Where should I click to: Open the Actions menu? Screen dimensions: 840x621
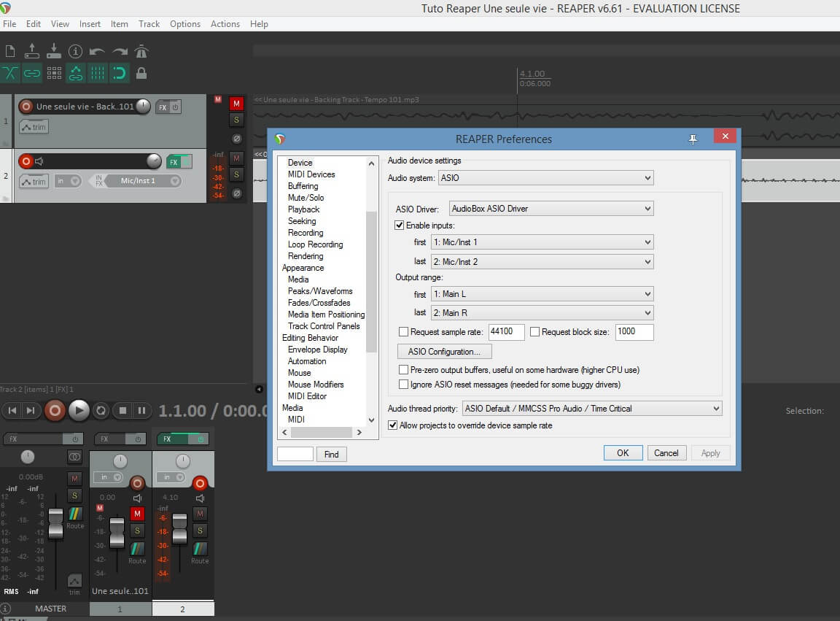click(x=225, y=24)
